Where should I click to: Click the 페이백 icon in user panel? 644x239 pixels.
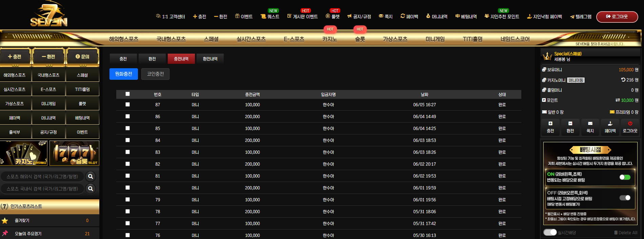pyautogui.click(x=610, y=124)
